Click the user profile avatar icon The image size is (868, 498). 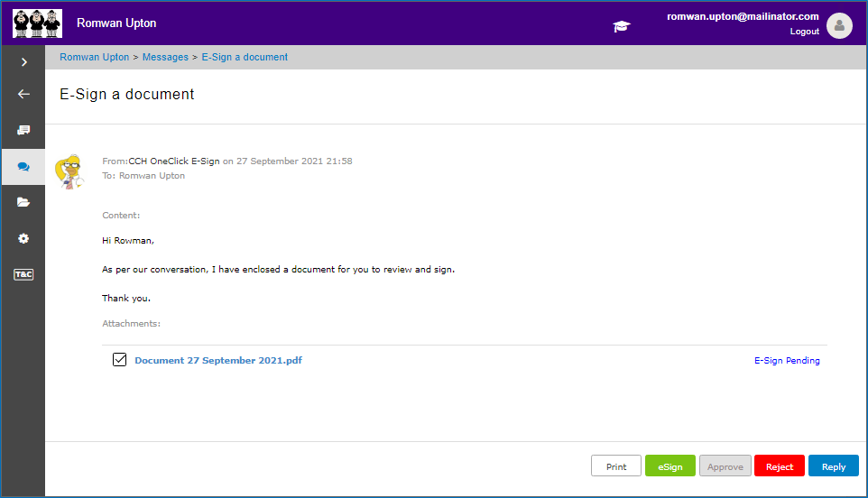pyautogui.click(x=839, y=25)
